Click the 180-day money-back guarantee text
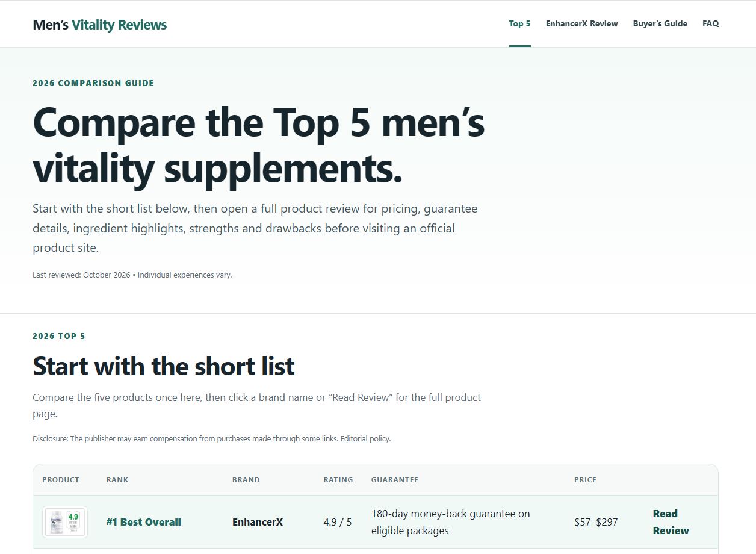This screenshot has width=756, height=554. click(450, 522)
